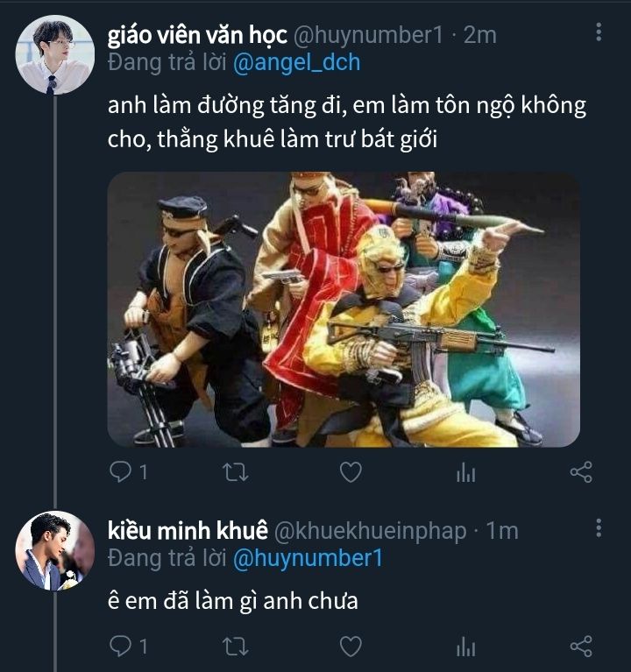This screenshot has height=672, width=631.
Task: Open the reply text "ê em đã làm gì anh chưa"
Action: coord(232,602)
